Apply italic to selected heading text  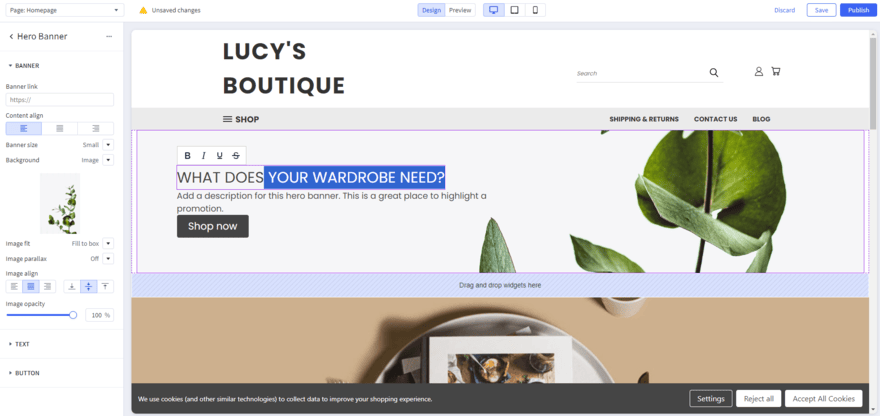(x=204, y=156)
